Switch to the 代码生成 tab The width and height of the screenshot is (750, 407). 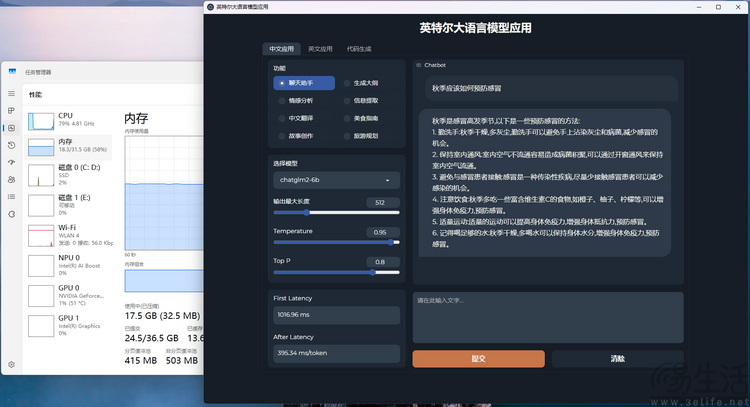(x=359, y=49)
